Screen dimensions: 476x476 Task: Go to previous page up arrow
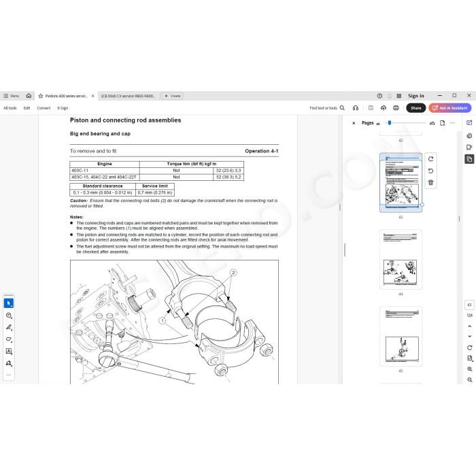[x=470, y=326]
